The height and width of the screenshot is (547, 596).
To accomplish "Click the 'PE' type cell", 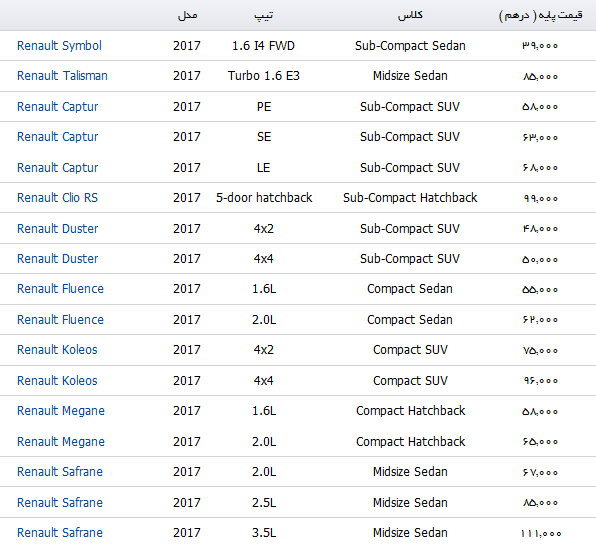I will click(x=264, y=106).
